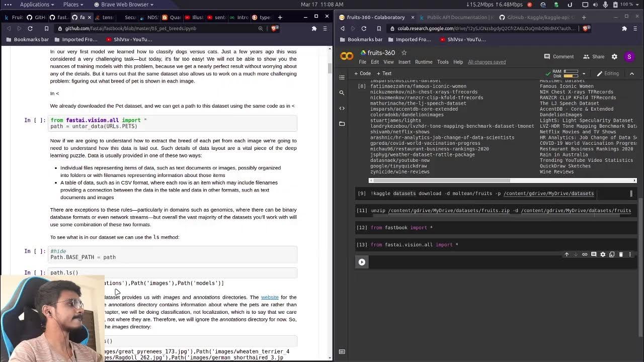Screen dimensions: 644x362
Task: Open extensions puzzle icon in Colab window
Action: coord(624,29)
